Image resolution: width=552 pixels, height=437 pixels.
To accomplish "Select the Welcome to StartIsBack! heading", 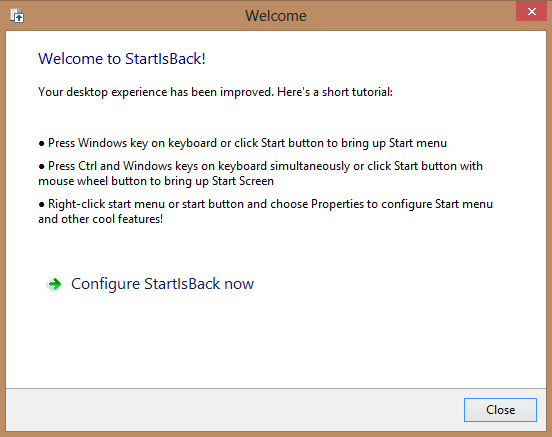I will [x=122, y=59].
